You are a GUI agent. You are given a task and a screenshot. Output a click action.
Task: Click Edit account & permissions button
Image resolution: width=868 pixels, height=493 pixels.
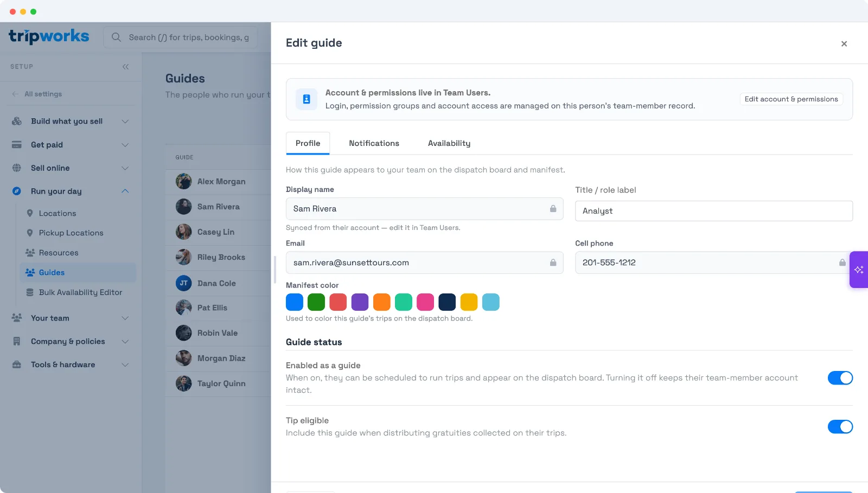coord(791,99)
